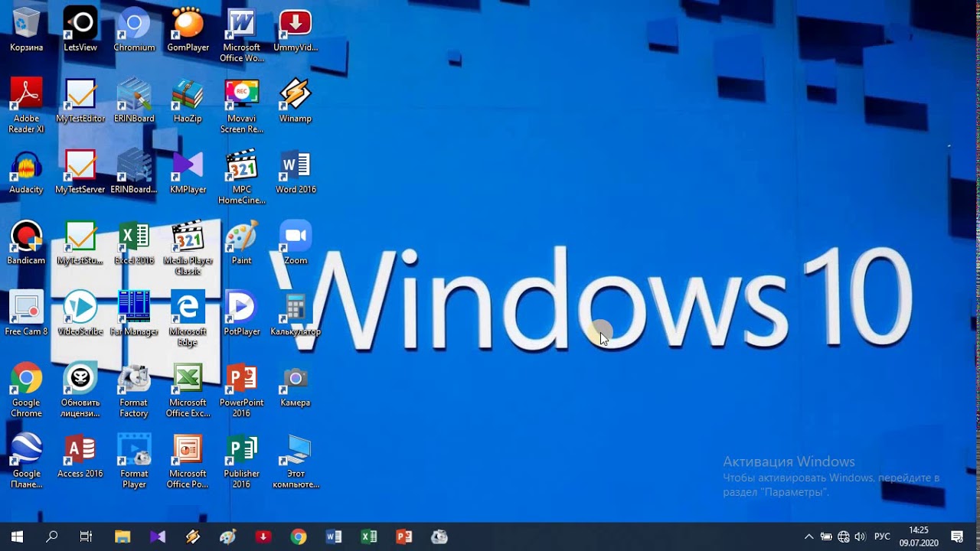Select the MyTestServer desktop shortcut
980x551 pixels.
pos(80,171)
